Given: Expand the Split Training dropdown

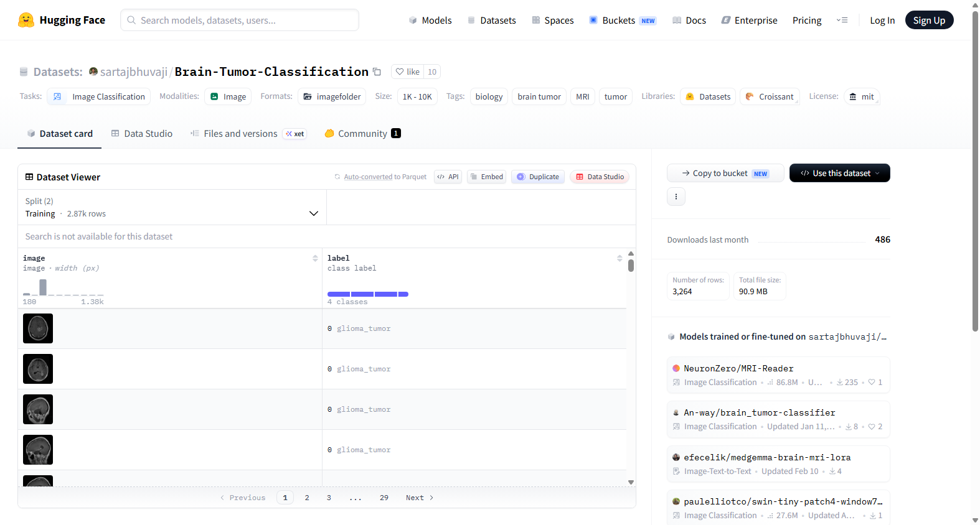Looking at the screenshot, I should pos(172,207).
